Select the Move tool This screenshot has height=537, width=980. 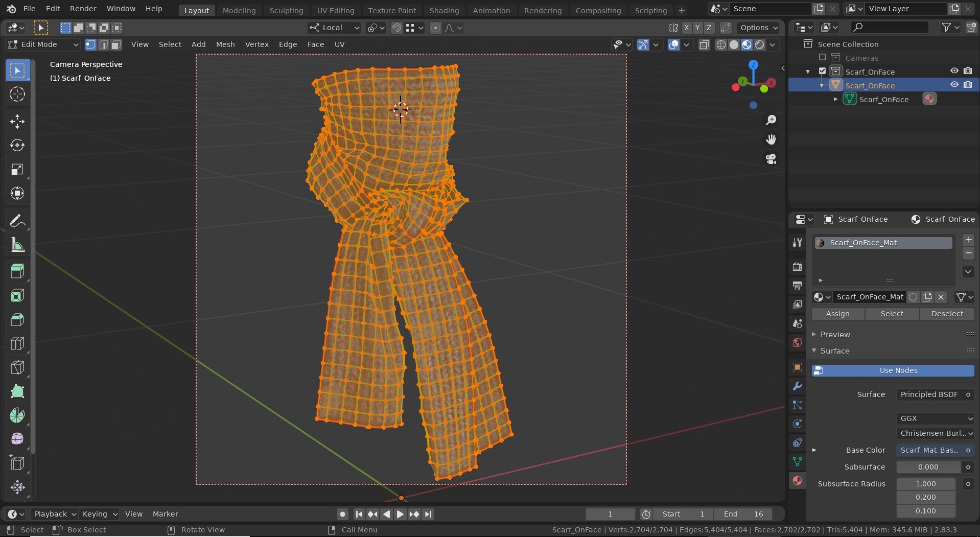point(17,121)
